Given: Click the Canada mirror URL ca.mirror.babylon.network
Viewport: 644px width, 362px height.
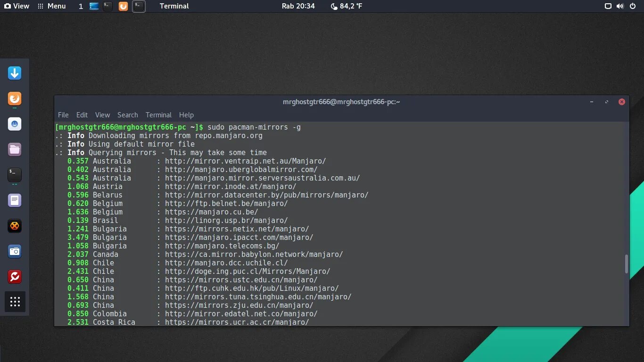Looking at the screenshot, I should 254,255.
